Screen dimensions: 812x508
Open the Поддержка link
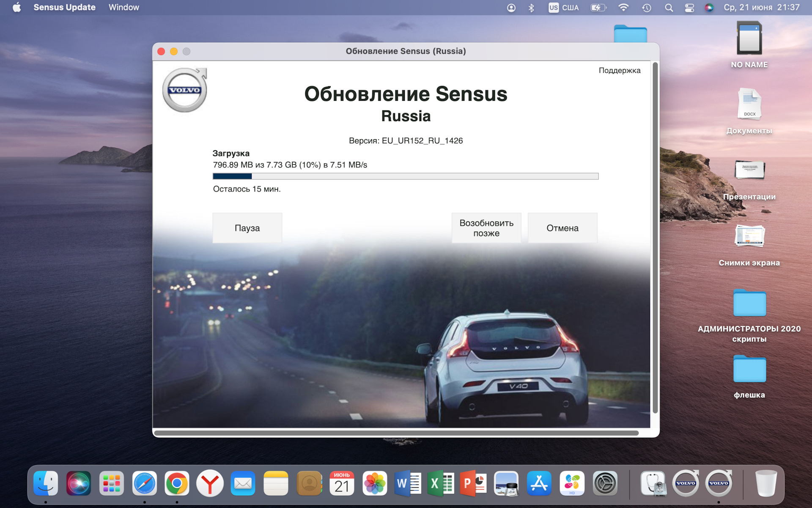click(620, 70)
